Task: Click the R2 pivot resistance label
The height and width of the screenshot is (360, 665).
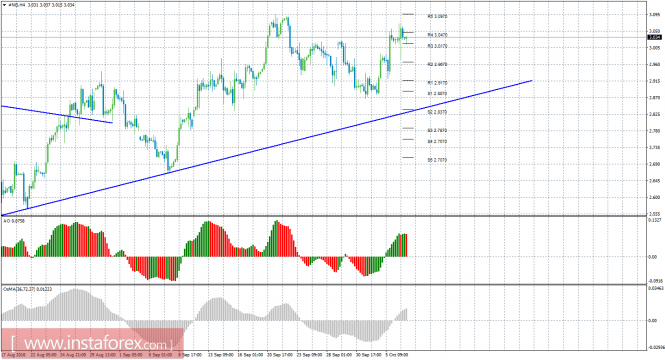Action: pos(437,64)
